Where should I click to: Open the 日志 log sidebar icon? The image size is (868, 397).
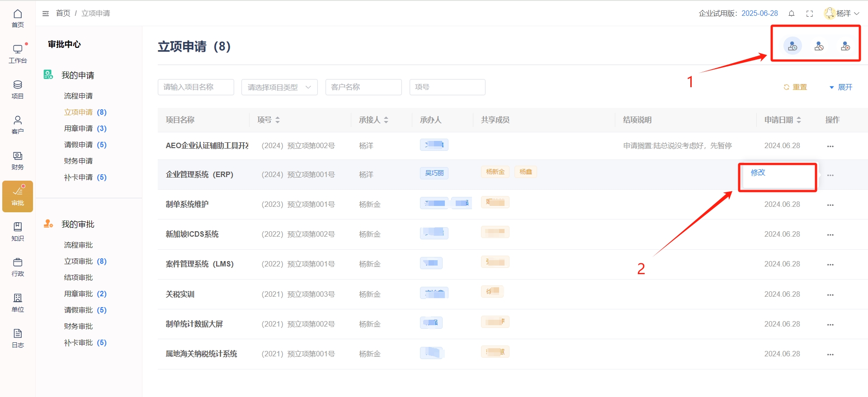click(x=18, y=339)
